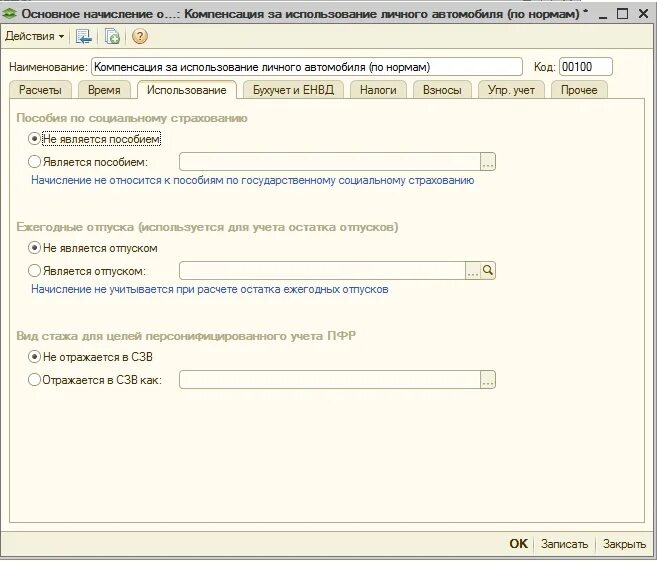This screenshot has height=561, width=657.
Task: Switch to the Время tab
Action: (104, 90)
